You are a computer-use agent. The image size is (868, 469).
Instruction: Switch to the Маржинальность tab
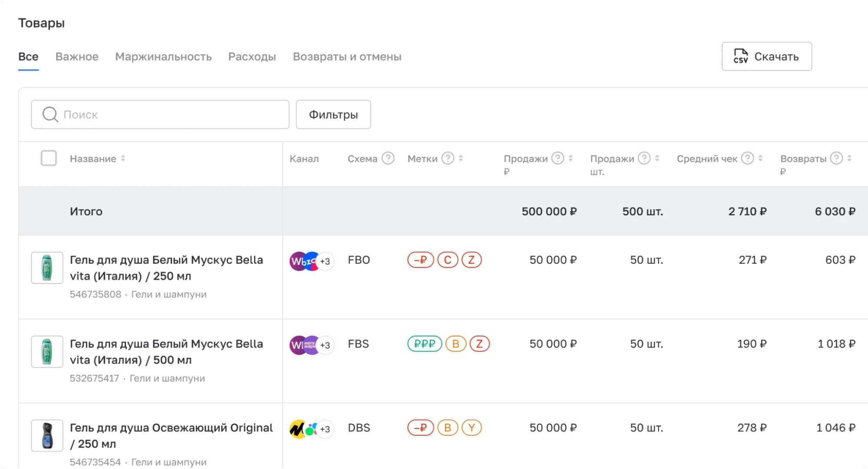coord(163,57)
